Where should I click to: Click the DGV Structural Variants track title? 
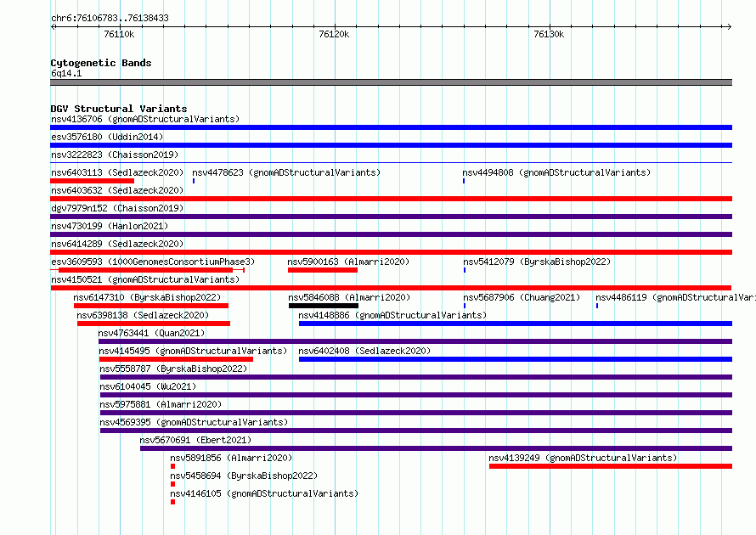[x=119, y=109]
